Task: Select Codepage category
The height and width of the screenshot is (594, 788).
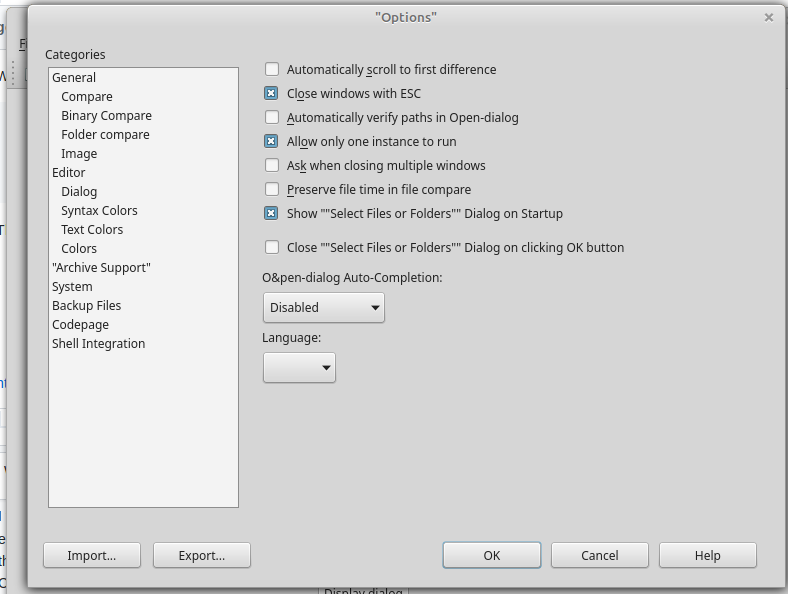Action: (x=80, y=325)
